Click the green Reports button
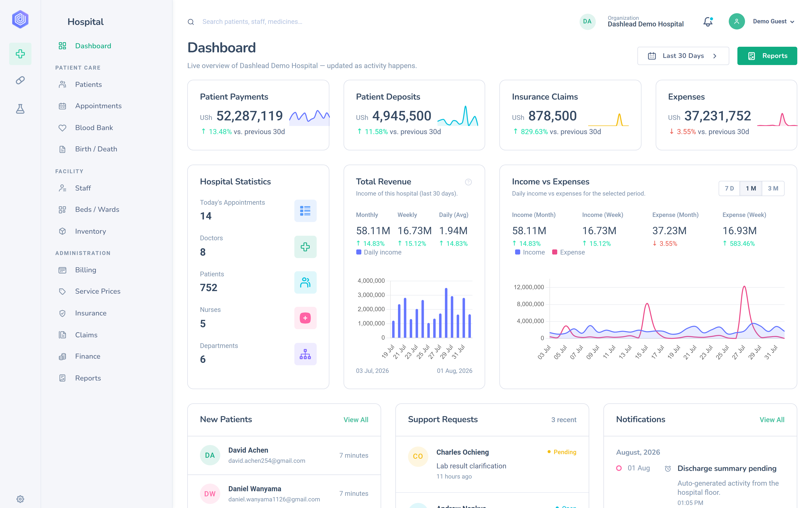Screen dimensions: 812x508 point(767,56)
